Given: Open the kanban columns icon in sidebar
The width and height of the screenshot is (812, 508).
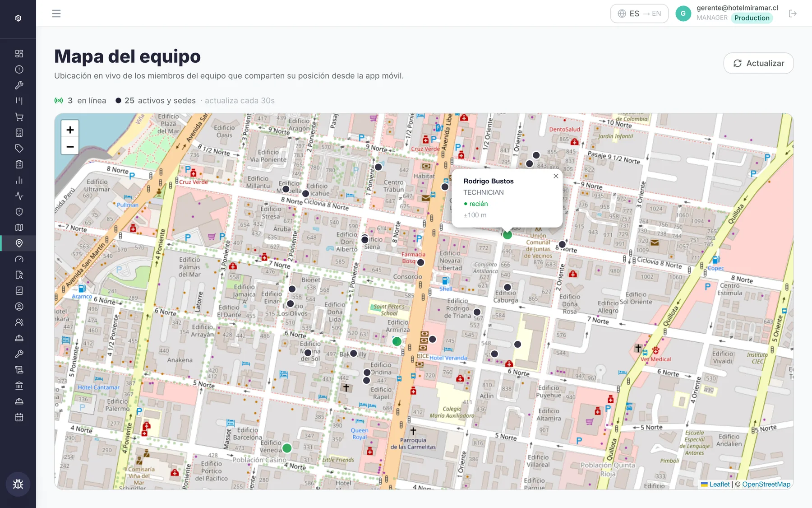Looking at the screenshot, I should (19, 101).
